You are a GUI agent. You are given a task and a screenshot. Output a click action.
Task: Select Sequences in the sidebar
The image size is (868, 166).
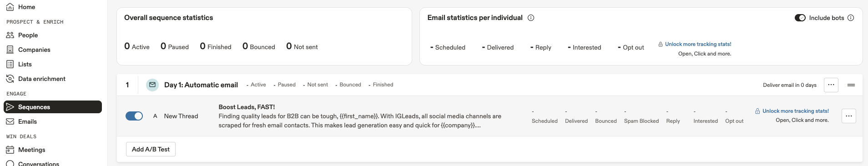53,107
